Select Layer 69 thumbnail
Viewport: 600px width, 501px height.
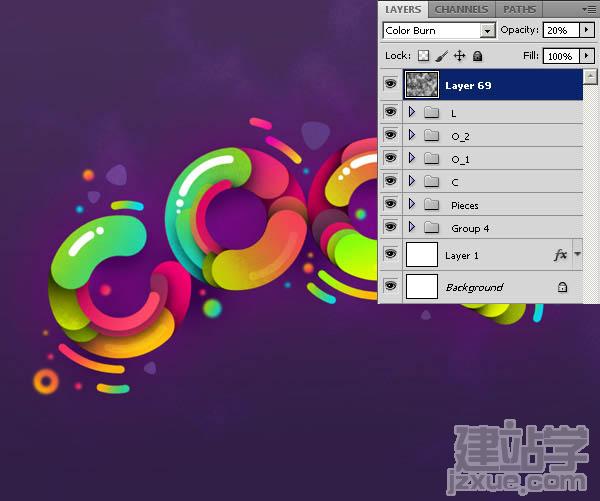click(422, 84)
